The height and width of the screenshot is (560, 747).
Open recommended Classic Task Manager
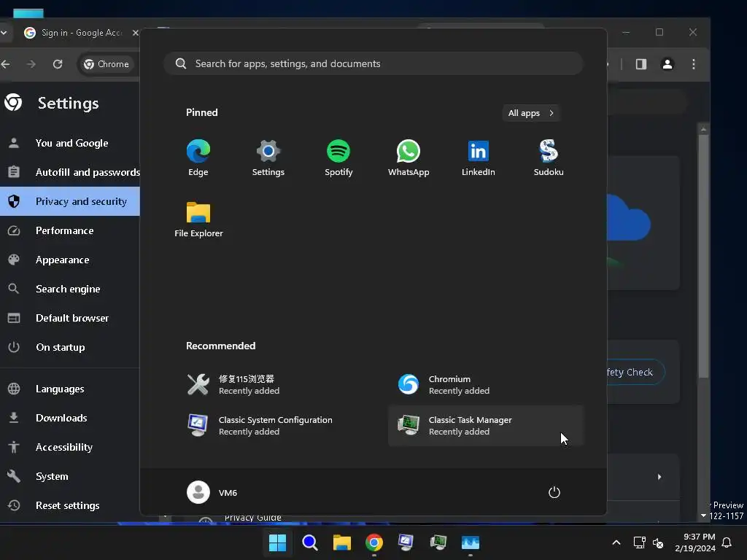click(485, 426)
